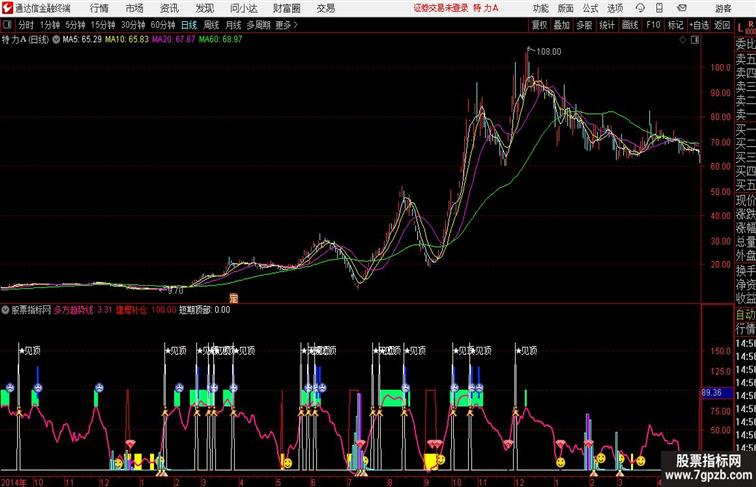
Task: Switch to the 5分钟 period
Action: tap(75, 25)
